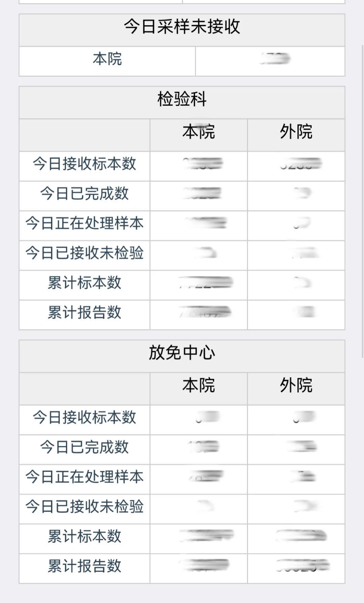Image resolution: width=364 pixels, height=603 pixels.
Task: Choose 外院 column header in 放免中心 table
Action: tap(296, 385)
